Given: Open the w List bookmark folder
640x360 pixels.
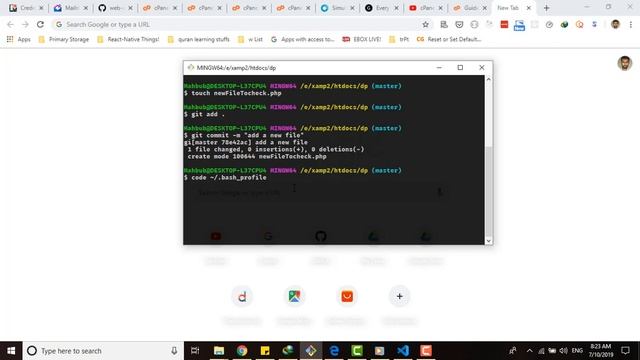Looking at the screenshot, I should pyautogui.click(x=250, y=39).
